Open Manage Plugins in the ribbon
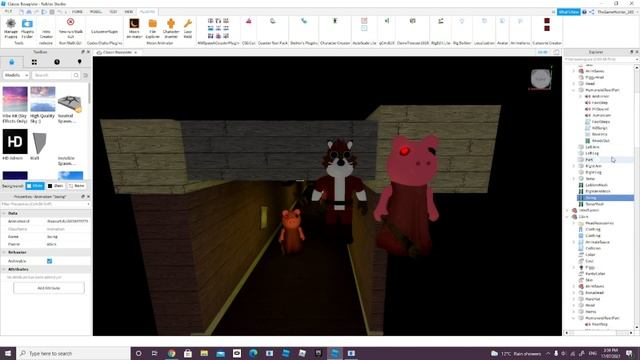 point(11,28)
